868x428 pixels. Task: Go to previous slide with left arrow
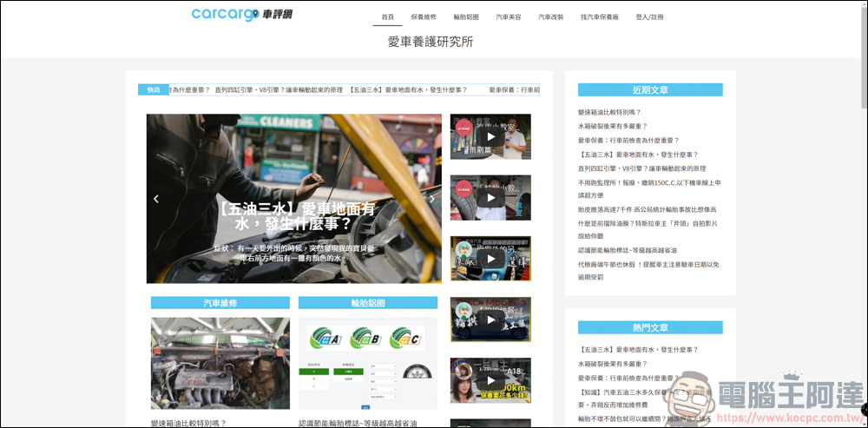point(156,199)
